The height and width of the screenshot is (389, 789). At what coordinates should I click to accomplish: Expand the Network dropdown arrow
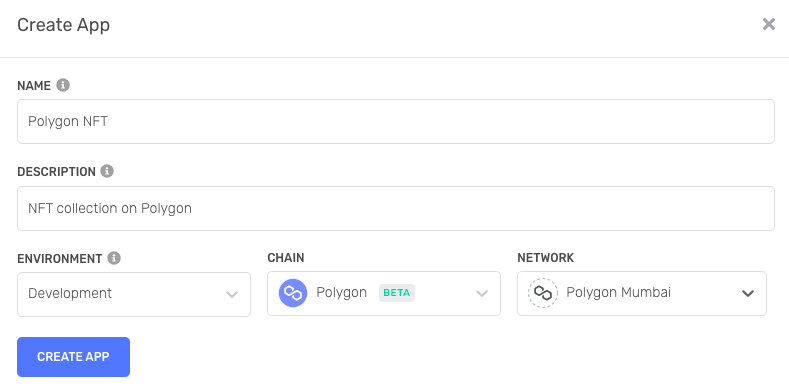point(748,293)
